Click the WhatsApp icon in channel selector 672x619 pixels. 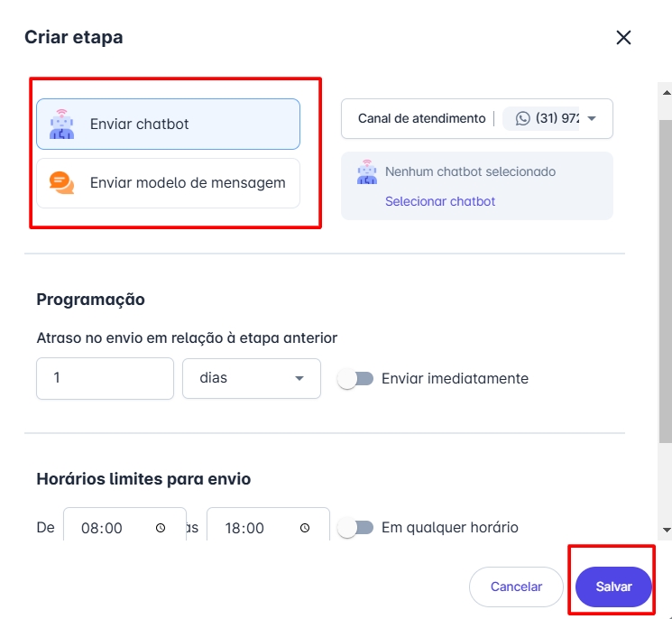(x=523, y=118)
